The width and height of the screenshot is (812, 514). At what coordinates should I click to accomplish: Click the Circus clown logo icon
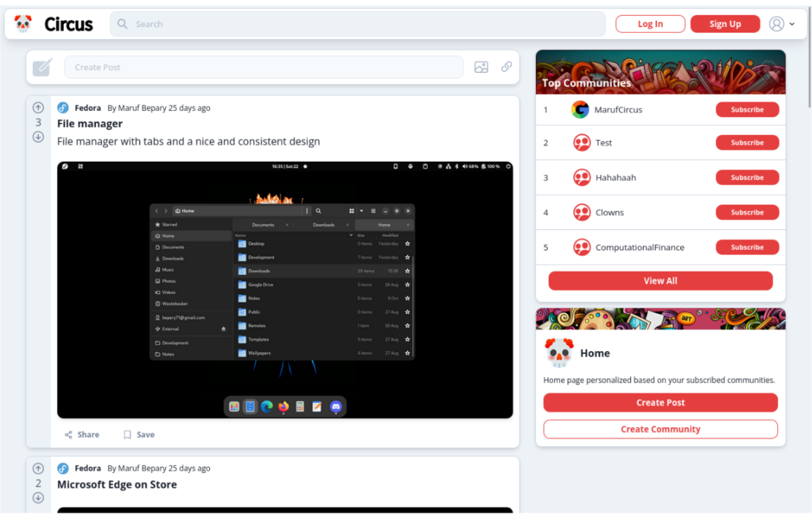[23, 24]
